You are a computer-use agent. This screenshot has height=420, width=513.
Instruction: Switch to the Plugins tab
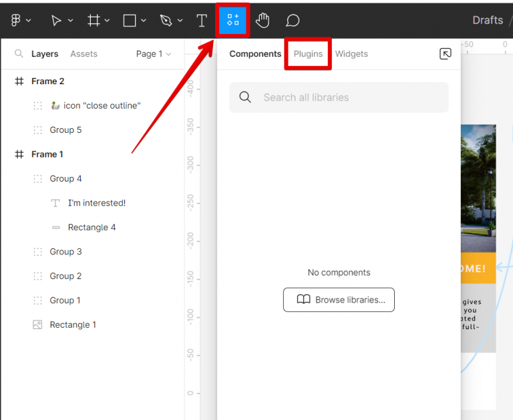click(308, 53)
